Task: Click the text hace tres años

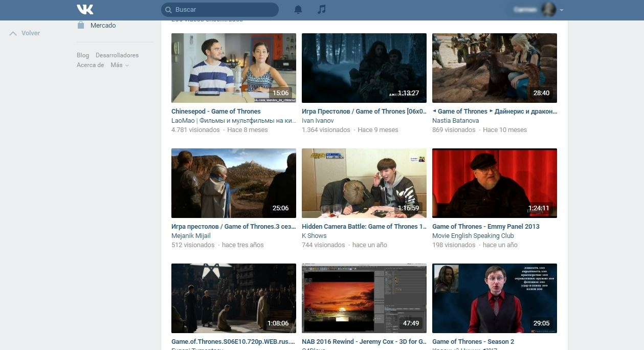Action: [x=243, y=245]
